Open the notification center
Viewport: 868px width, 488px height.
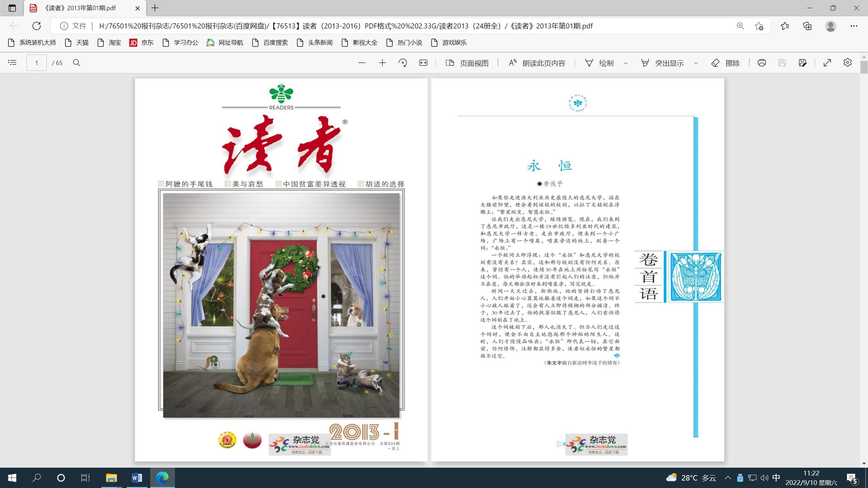tap(852, 478)
